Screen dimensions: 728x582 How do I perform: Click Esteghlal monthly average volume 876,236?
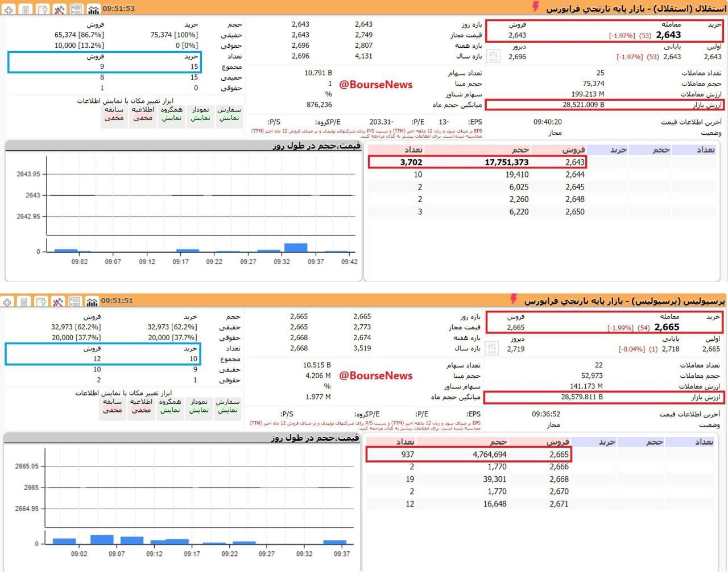pyautogui.click(x=319, y=105)
